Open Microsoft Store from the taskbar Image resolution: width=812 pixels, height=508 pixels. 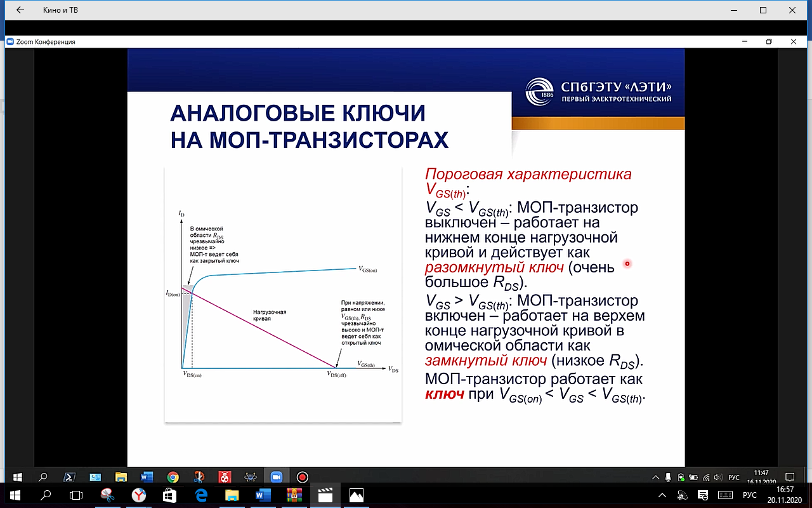(x=169, y=495)
